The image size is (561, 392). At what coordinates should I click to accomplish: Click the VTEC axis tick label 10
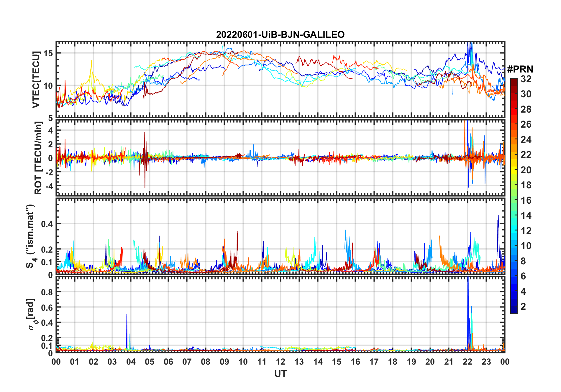coord(48,86)
